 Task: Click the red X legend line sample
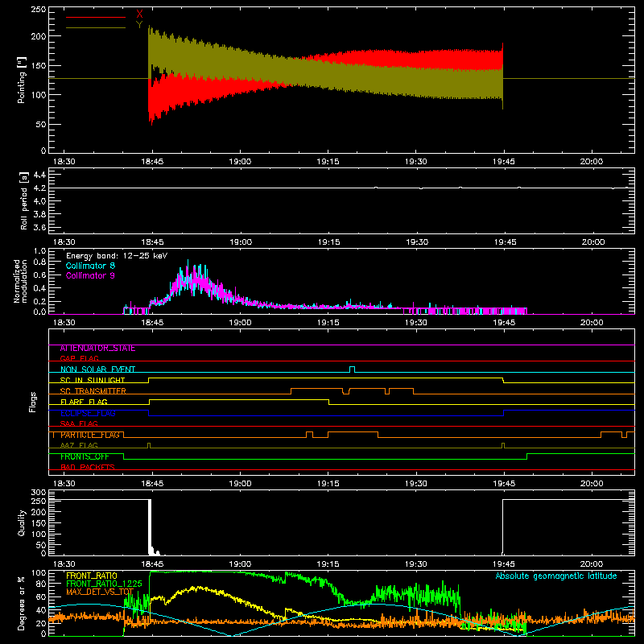96,17
